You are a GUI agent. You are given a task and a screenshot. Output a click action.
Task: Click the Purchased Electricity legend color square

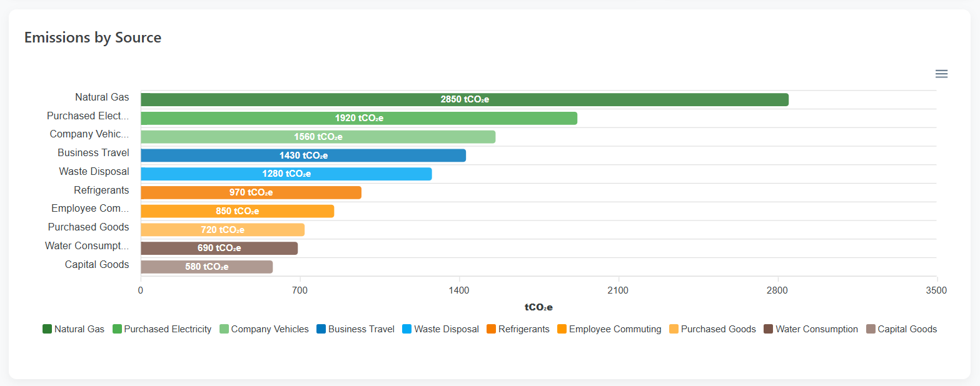(x=116, y=329)
